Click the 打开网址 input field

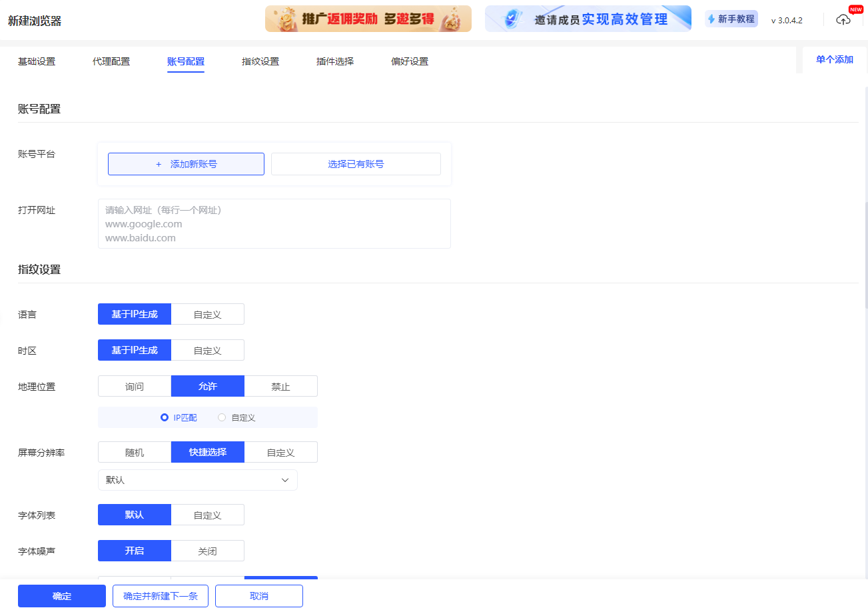[x=274, y=223]
